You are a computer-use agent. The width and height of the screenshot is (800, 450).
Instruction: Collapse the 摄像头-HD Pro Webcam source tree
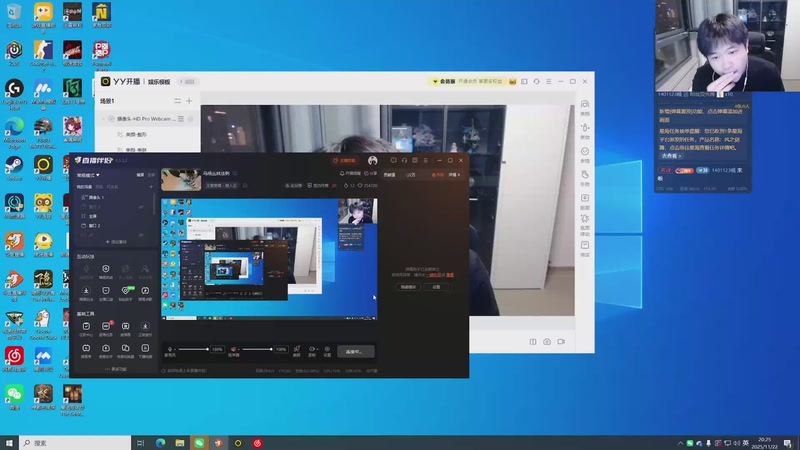pyautogui.click(x=103, y=119)
